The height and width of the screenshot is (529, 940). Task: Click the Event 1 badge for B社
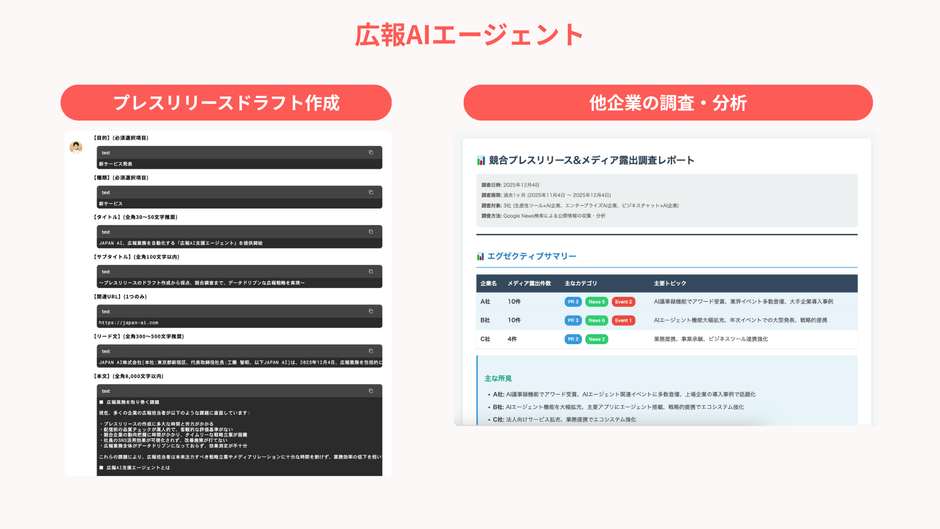[x=623, y=320]
